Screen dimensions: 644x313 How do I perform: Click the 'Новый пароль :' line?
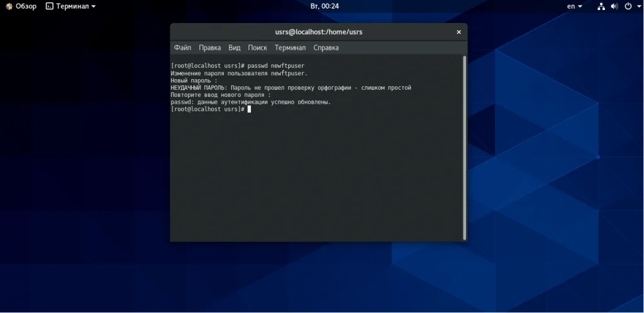pyautogui.click(x=194, y=80)
